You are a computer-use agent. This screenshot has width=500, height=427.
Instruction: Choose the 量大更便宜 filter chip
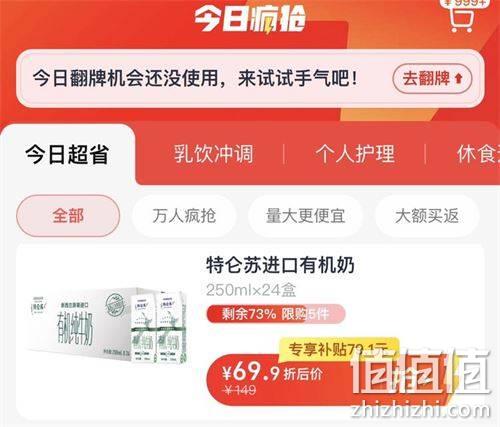click(x=305, y=216)
